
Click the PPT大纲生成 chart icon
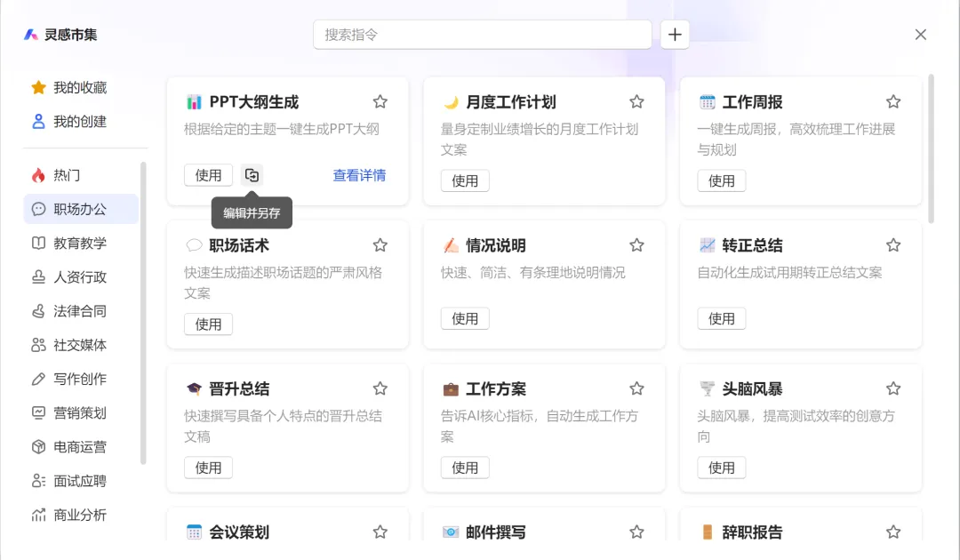click(194, 102)
